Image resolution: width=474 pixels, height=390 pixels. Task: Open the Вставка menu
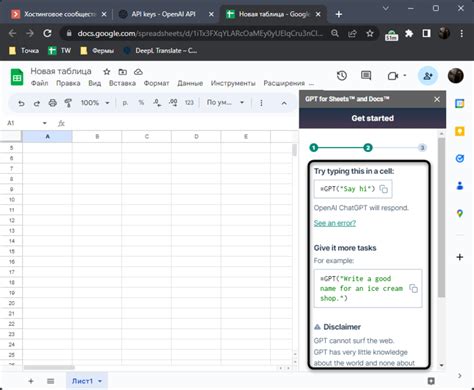[122, 83]
